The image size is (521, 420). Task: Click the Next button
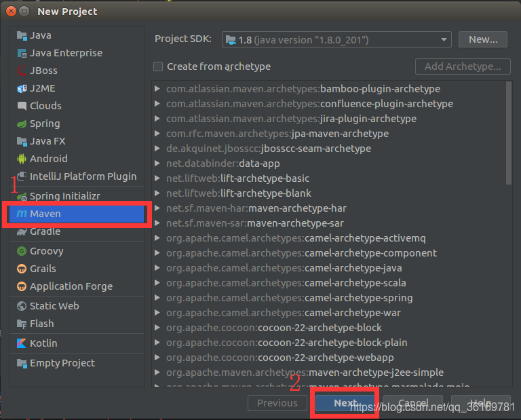(345, 403)
